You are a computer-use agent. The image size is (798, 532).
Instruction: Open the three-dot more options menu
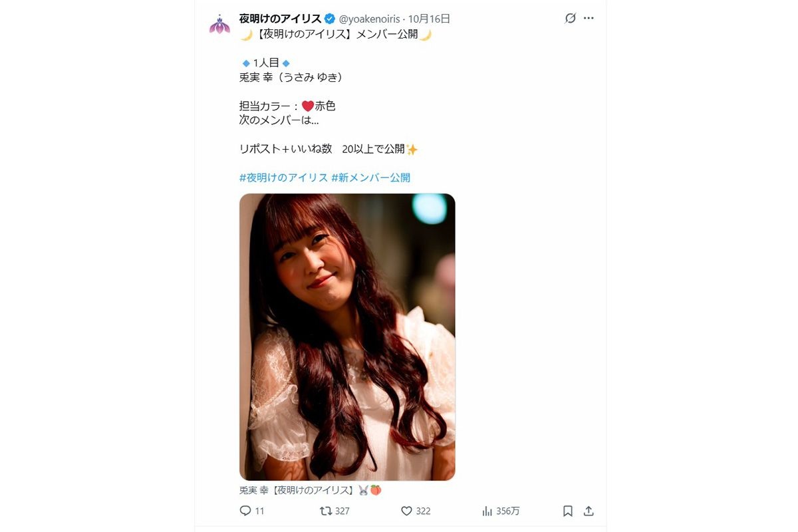pyautogui.click(x=589, y=19)
